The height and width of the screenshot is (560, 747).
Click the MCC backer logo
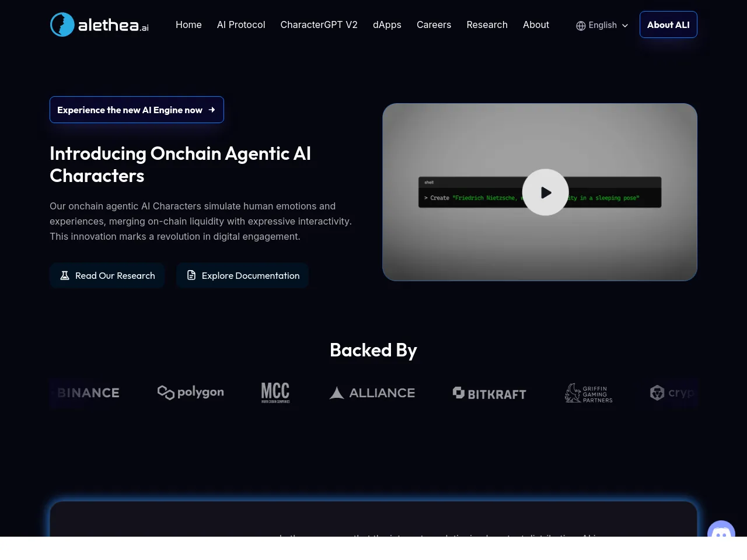click(275, 393)
